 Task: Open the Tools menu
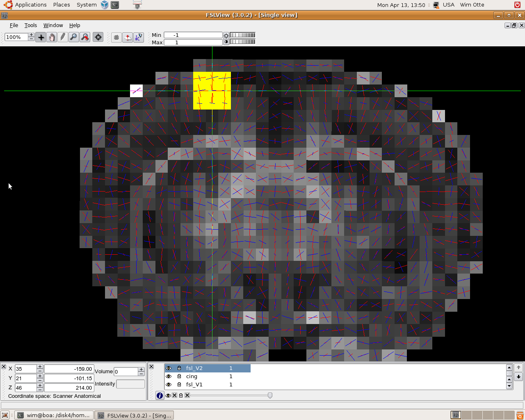[x=30, y=25]
